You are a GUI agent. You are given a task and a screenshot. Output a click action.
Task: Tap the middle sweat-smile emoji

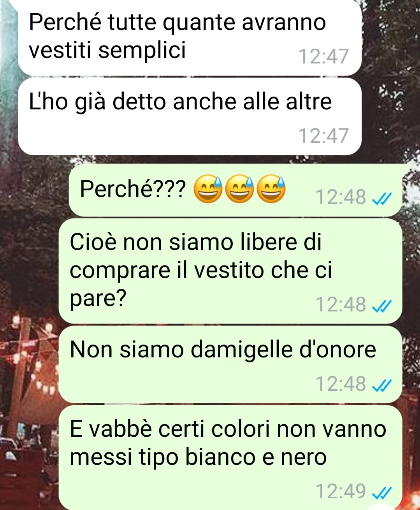point(240,189)
